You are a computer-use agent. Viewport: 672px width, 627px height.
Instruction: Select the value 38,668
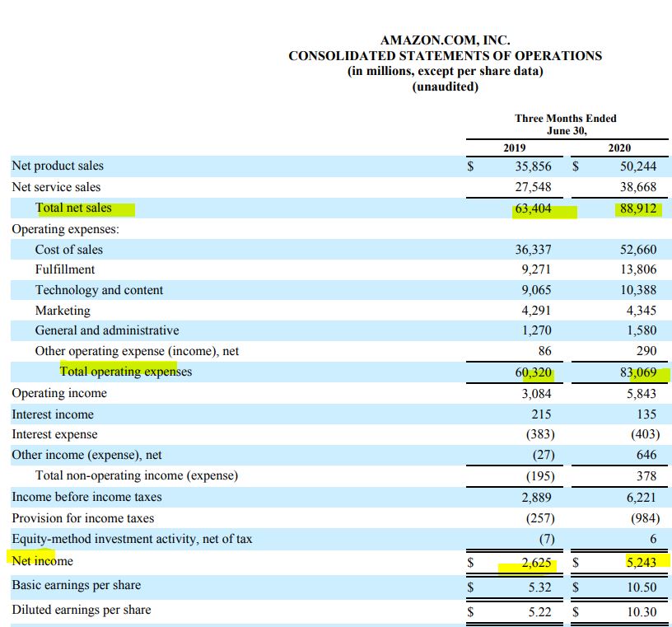coord(638,187)
